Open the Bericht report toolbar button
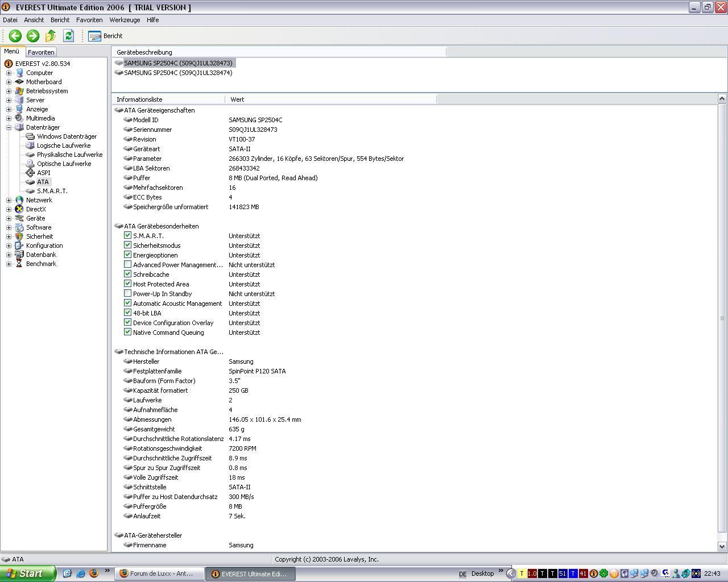Image resolution: width=728 pixels, height=582 pixels. 106,36
